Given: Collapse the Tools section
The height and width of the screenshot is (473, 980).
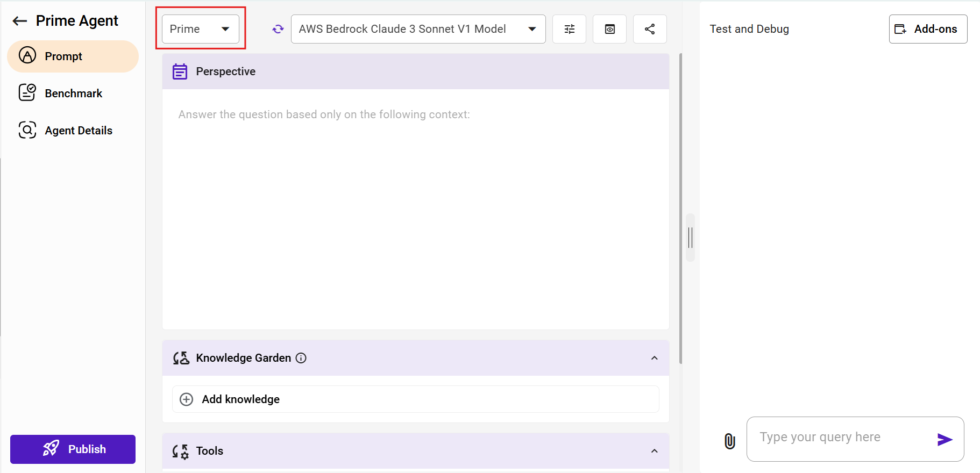Looking at the screenshot, I should pyautogui.click(x=654, y=451).
